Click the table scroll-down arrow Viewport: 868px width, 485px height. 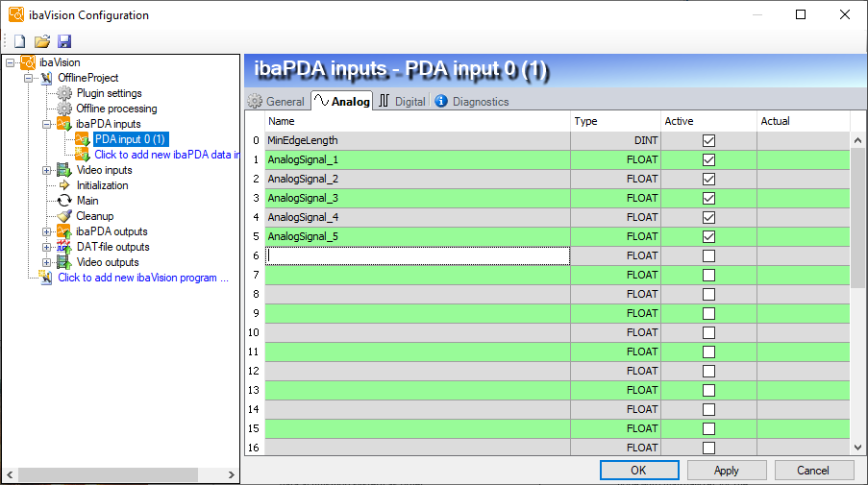(857, 448)
